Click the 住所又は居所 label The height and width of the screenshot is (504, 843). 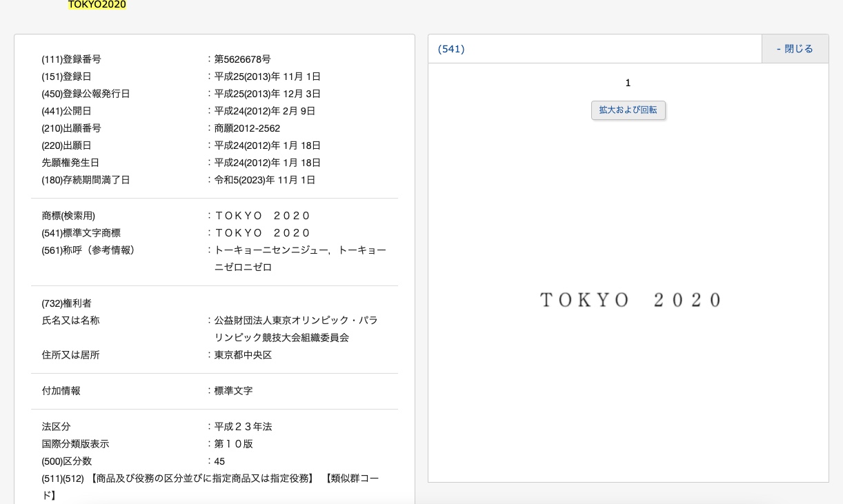pyautogui.click(x=70, y=355)
